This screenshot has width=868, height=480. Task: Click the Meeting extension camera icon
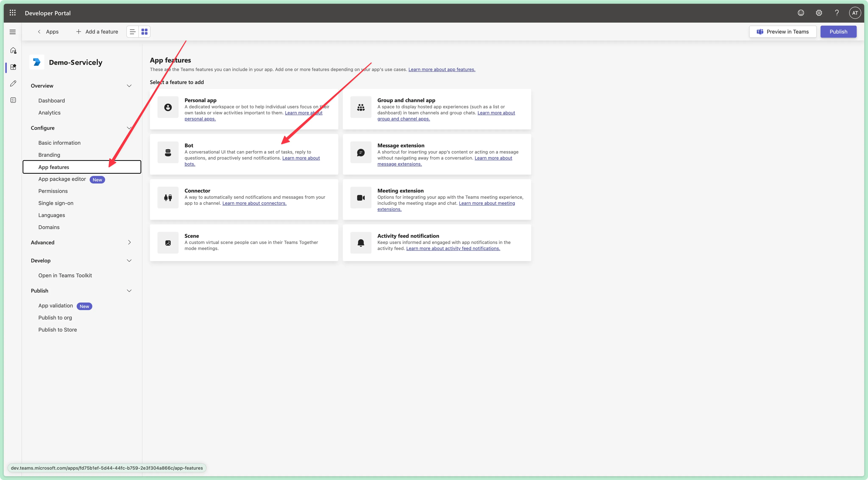(361, 198)
